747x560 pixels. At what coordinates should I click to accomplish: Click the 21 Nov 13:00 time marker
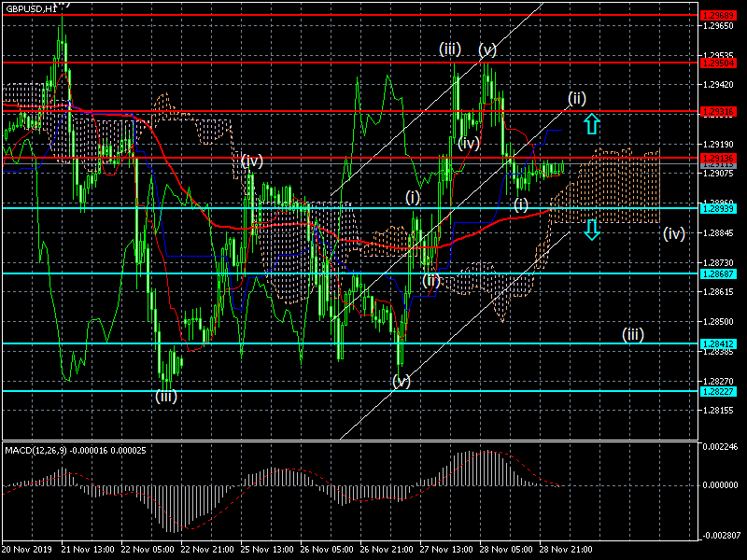[88, 549]
